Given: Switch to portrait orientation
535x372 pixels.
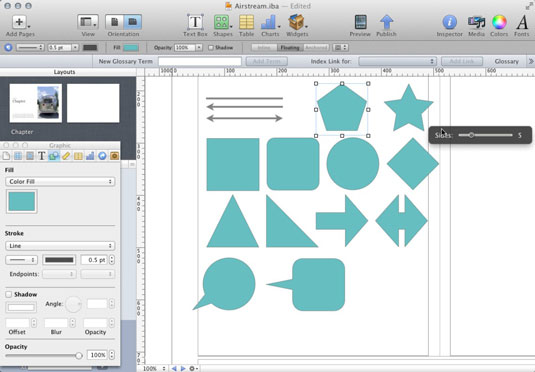Looking at the screenshot, I should (x=114, y=22).
